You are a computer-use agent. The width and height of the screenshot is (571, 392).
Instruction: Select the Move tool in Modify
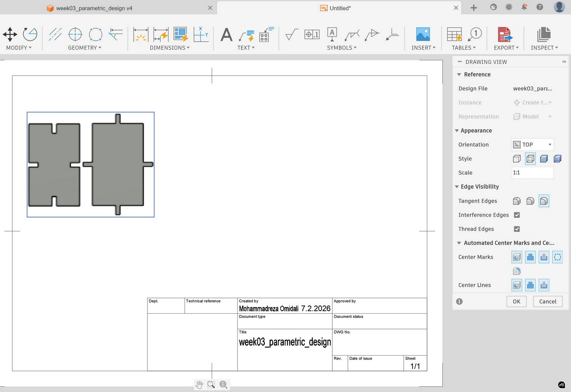coord(10,34)
